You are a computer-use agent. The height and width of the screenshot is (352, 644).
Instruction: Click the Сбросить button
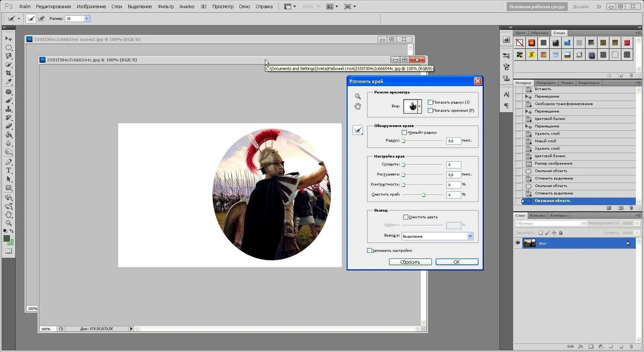410,262
